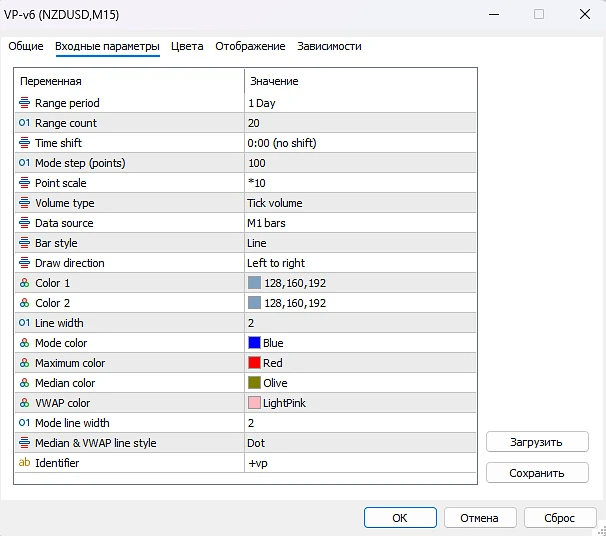Screen dimensions: 606x536
Task: Switch to the Отображение tab
Action: coord(250,47)
